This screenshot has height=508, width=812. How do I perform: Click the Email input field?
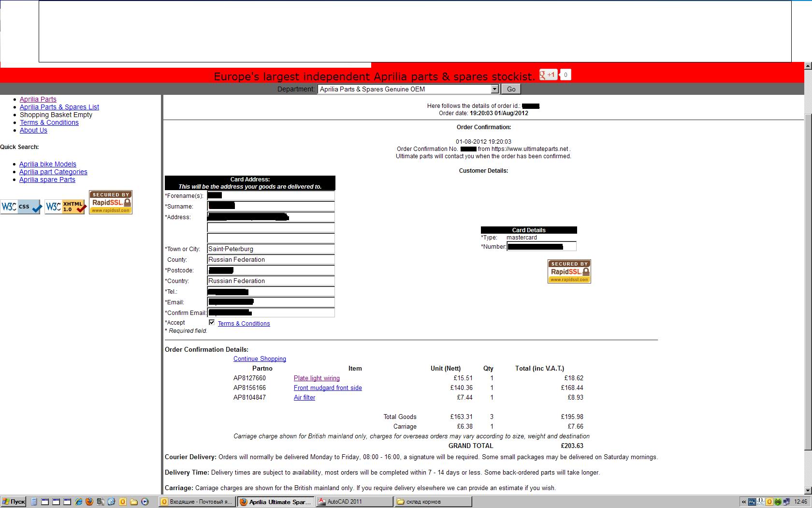(x=271, y=302)
